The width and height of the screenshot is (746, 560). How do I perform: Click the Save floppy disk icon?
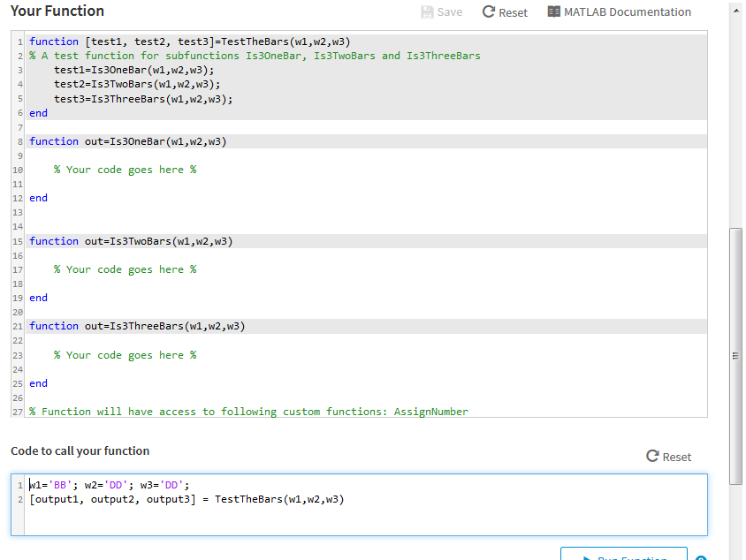(x=428, y=12)
